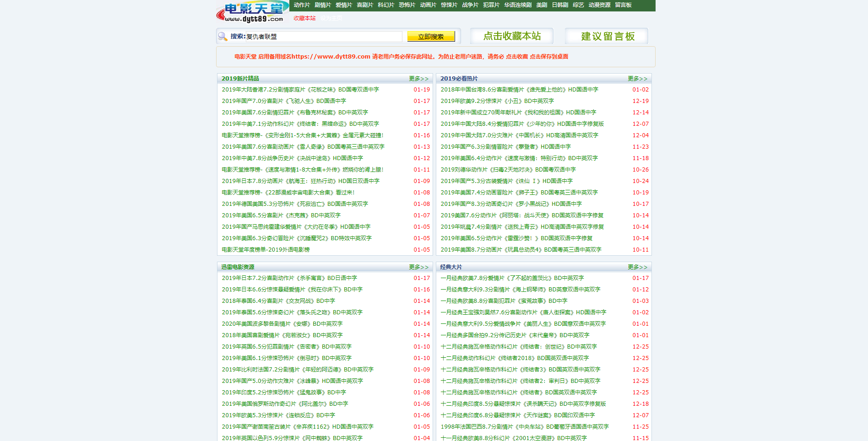868x441 pixels.
Task: Click 点击保存到桌面 in the notice
Action: pyautogui.click(x=549, y=57)
